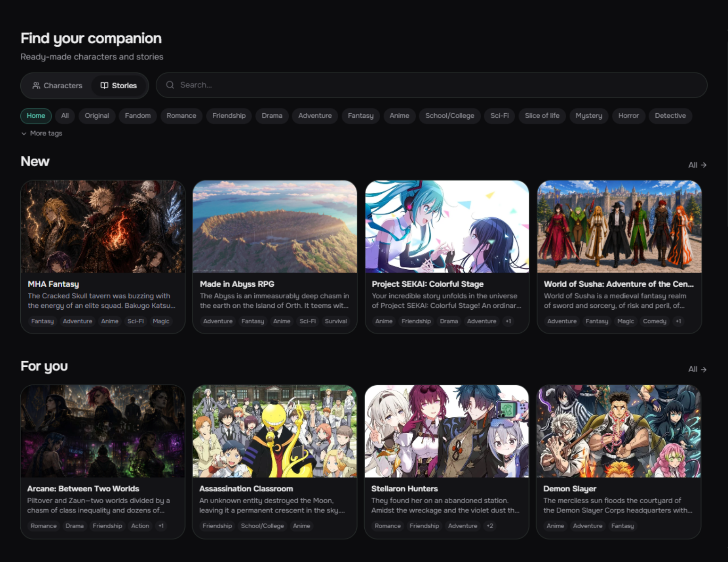
Task: Open Arcane: Between Two Worlds thumbnail
Action: 103,431
